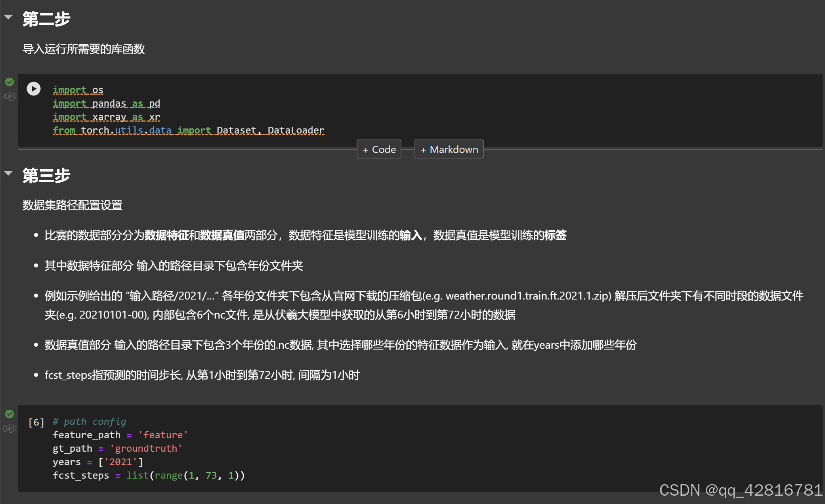Toggle the 第二步 section visibility
Image resolution: width=825 pixels, height=504 pixels.
[9, 16]
